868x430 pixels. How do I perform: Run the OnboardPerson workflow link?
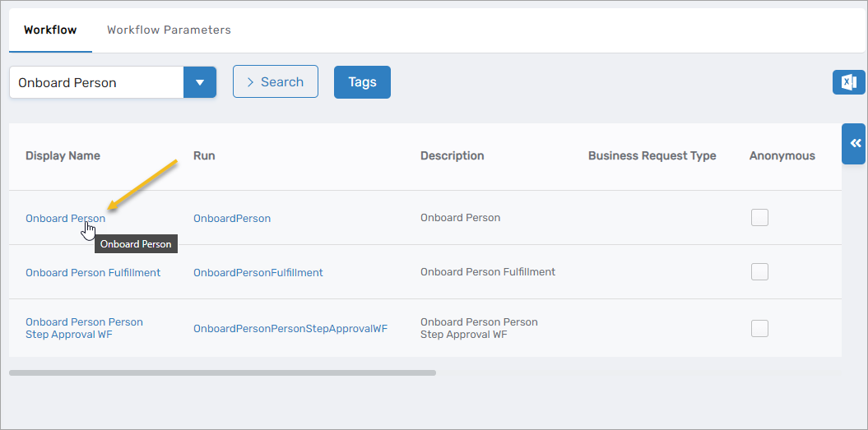point(232,218)
